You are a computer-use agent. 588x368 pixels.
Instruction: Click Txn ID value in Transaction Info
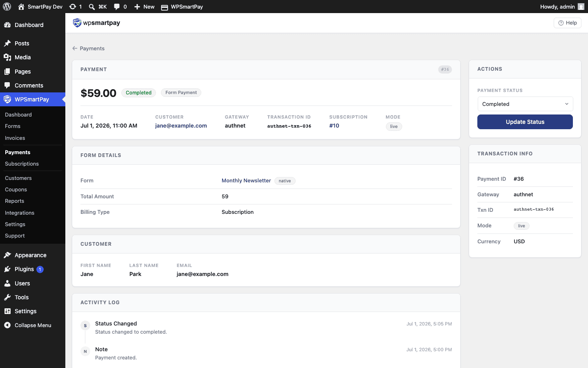point(534,209)
